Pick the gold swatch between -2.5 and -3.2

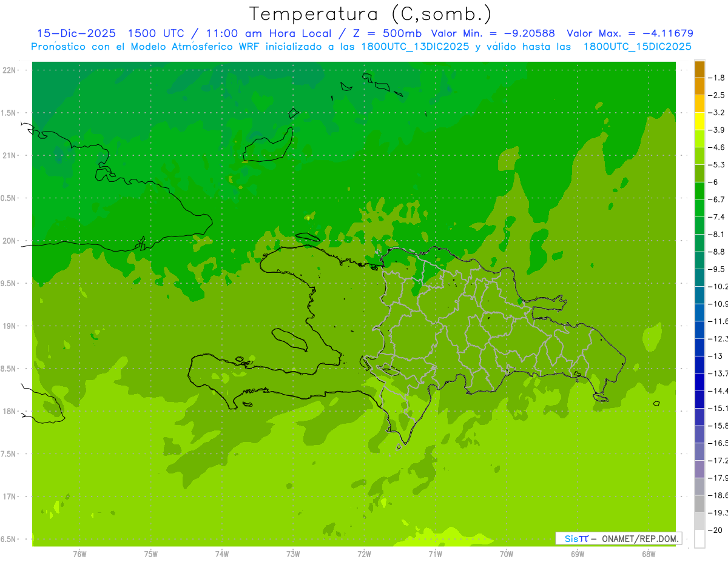699,104
